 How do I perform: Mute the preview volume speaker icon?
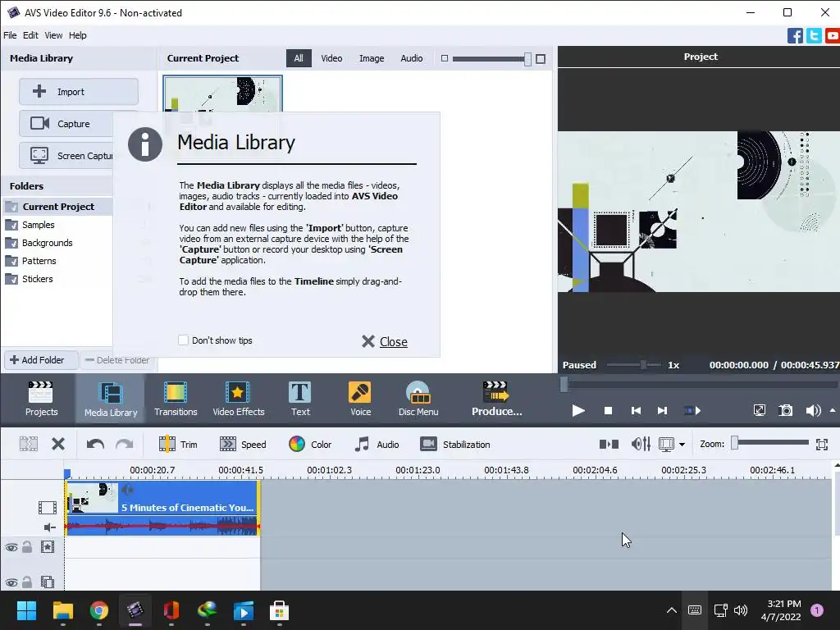pyautogui.click(x=813, y=411)
